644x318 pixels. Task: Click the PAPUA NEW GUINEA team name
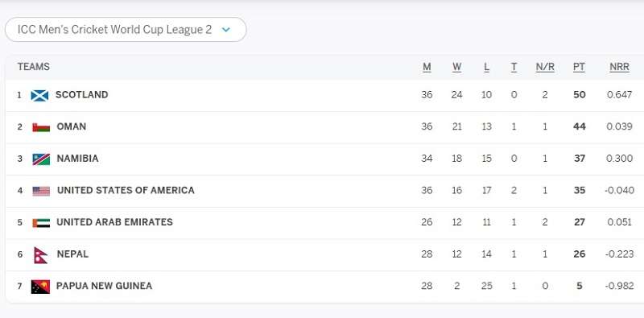point(104,286)
